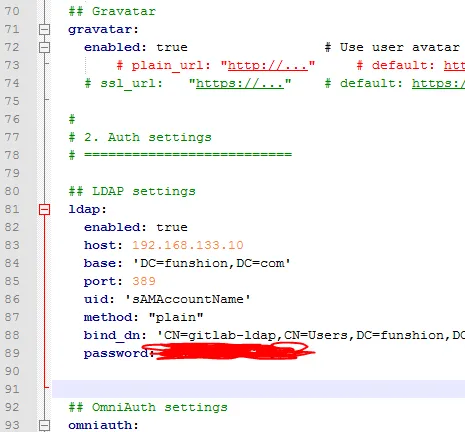465x432 pixels.
Task: Click "enabled: true" under ldap
Action: pyautogui.click(x=136, y=227)
